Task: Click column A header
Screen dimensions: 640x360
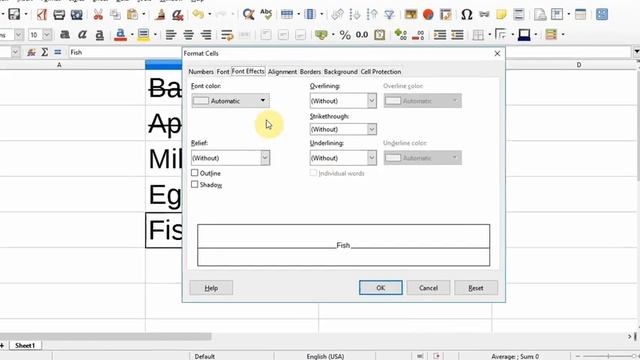Action: [59, 65]
